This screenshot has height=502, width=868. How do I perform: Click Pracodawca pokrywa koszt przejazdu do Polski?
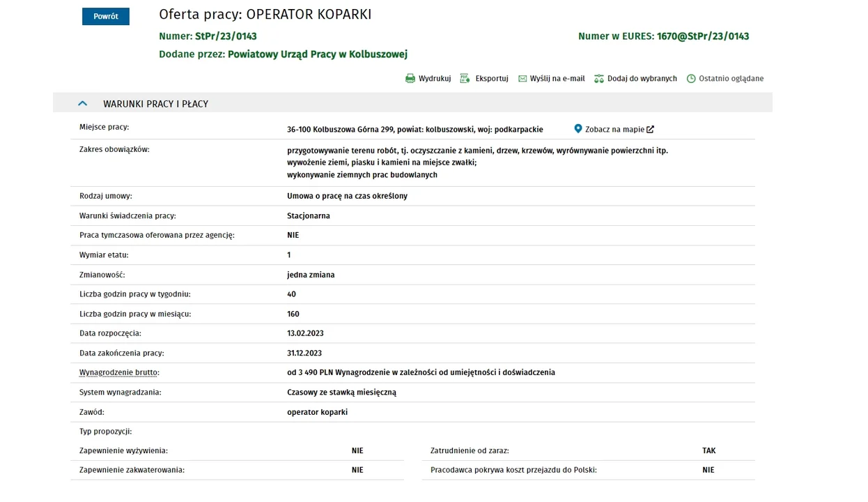pyautogui.click(x=513, y=470)
